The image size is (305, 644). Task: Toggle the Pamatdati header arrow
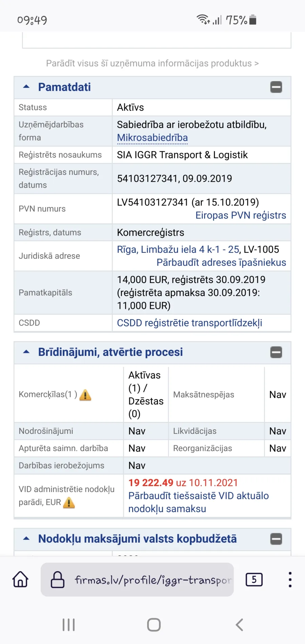tap(26, 87)
